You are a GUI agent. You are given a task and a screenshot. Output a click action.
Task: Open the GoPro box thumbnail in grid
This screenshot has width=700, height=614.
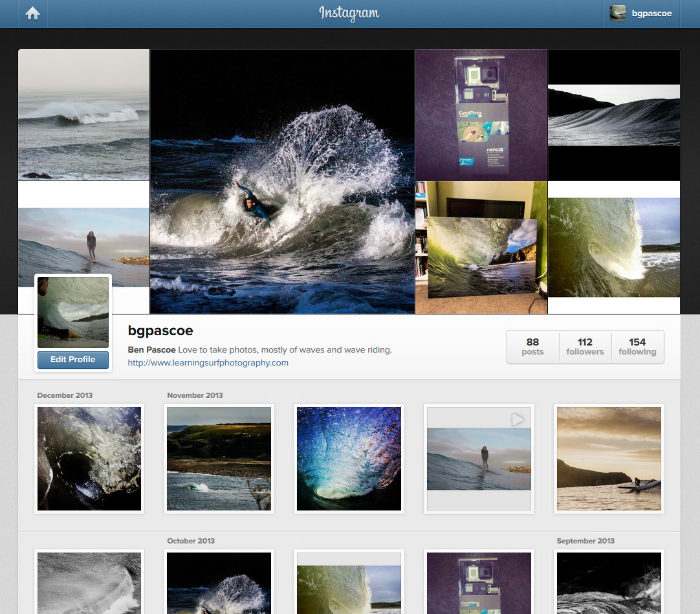pos(479,583)
